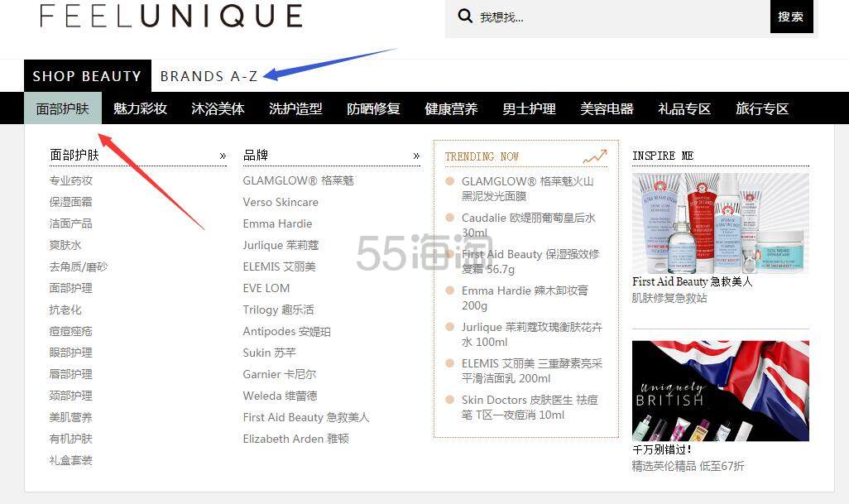Image resolution: width=849 pixels, height=504 pixels.
Task: Open the 美容电器 navigation menu
Action: tap(607, 108)
